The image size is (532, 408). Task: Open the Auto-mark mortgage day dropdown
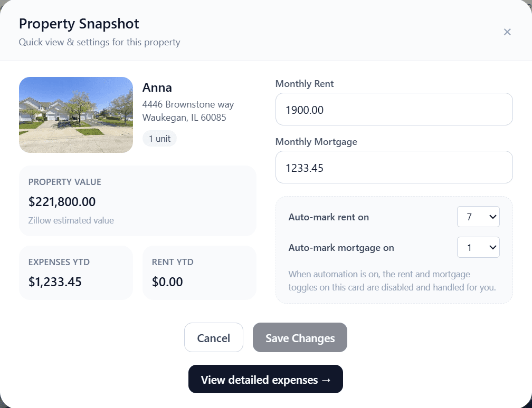tap(478, 247)
